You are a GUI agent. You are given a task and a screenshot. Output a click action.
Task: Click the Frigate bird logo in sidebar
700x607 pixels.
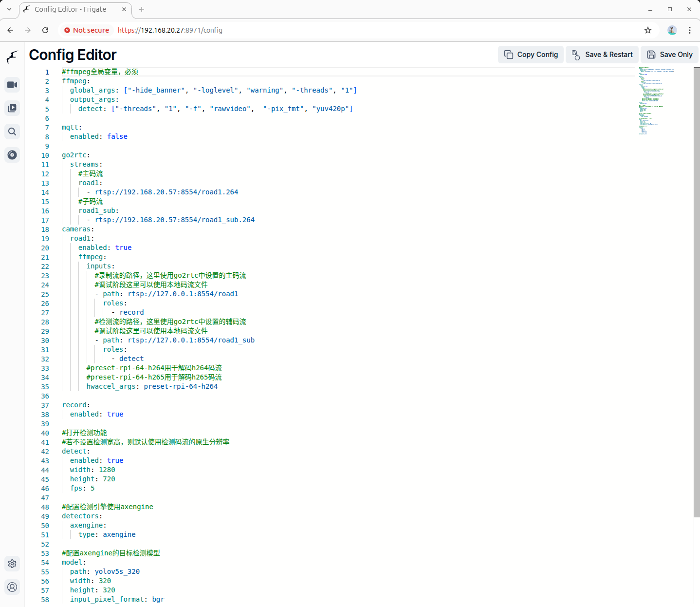point(12,57)
